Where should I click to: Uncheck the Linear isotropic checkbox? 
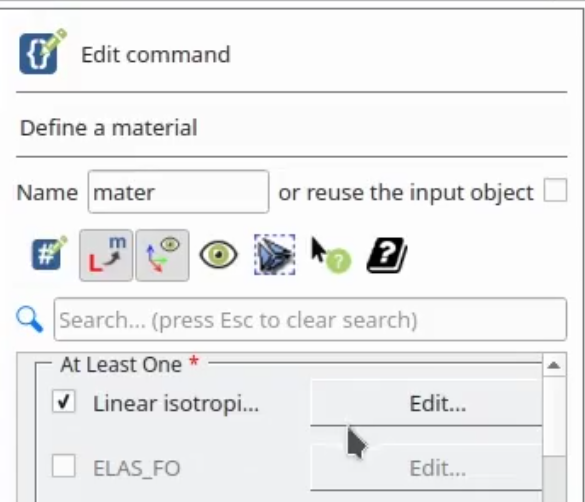click(63, 402)
